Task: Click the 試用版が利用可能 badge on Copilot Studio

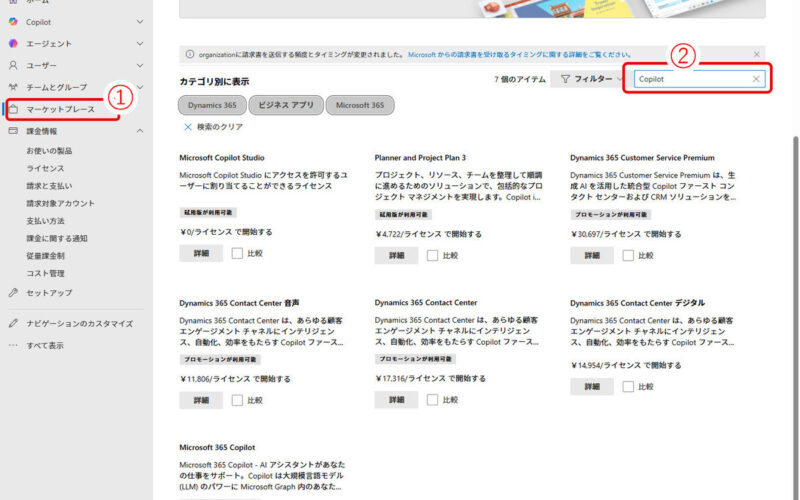Action: (208, 212)
